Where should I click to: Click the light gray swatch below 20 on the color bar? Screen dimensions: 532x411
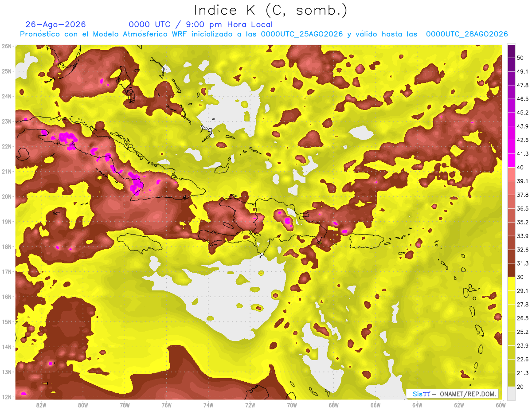(511, 393)
